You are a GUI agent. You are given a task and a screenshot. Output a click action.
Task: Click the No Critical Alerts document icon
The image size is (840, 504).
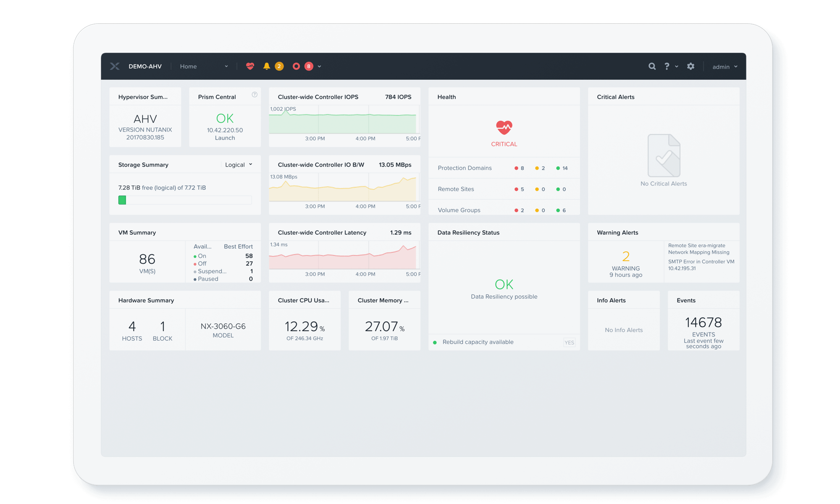(664, 155)
